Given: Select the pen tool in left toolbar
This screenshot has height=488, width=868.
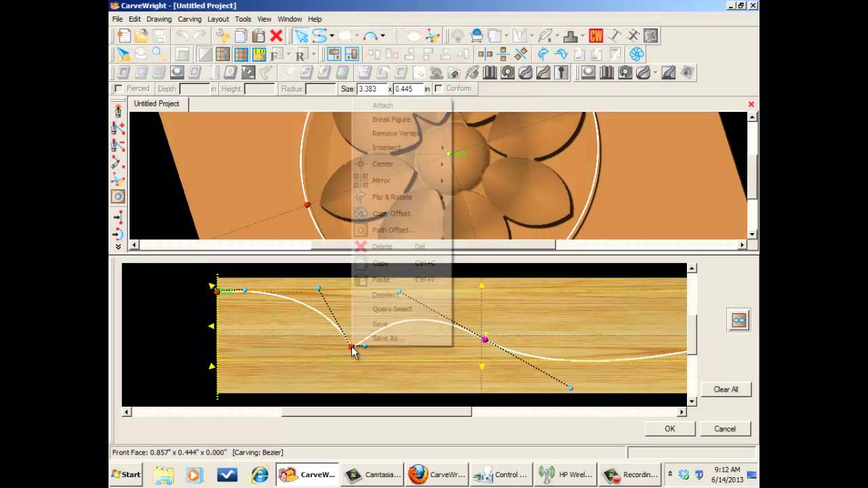Looking at the screenshot, I should [x=118, y=110].
